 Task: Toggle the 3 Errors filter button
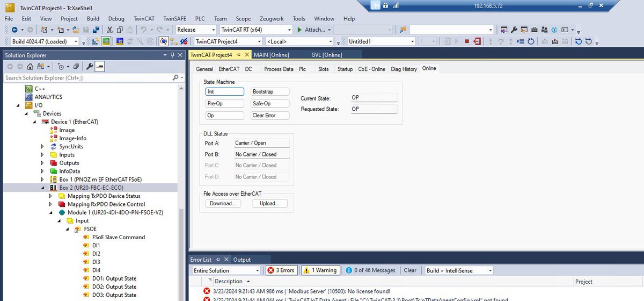pos(281,270)
